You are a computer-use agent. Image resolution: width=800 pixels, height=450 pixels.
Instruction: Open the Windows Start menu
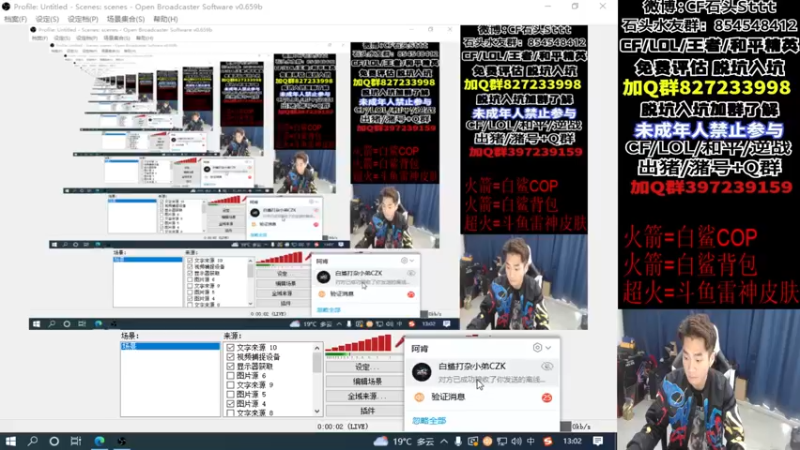[x=10, y=441]
